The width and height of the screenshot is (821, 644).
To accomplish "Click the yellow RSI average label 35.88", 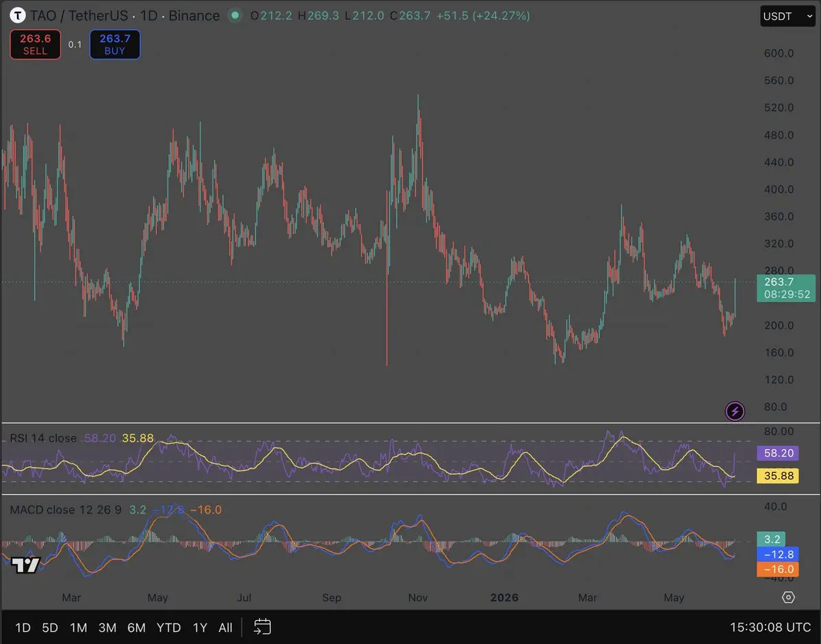I will 779,475.
